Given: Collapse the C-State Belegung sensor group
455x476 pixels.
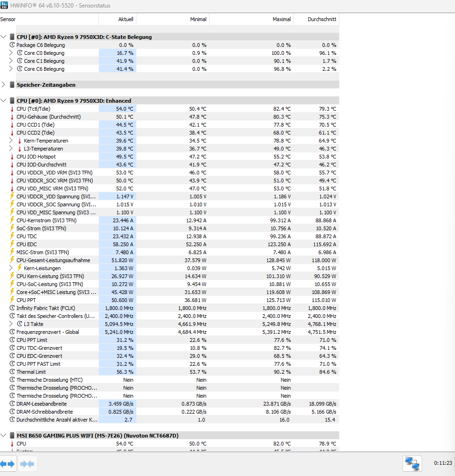Looking at the screenshot, I should pyautogui.click(x=3, y=37).
